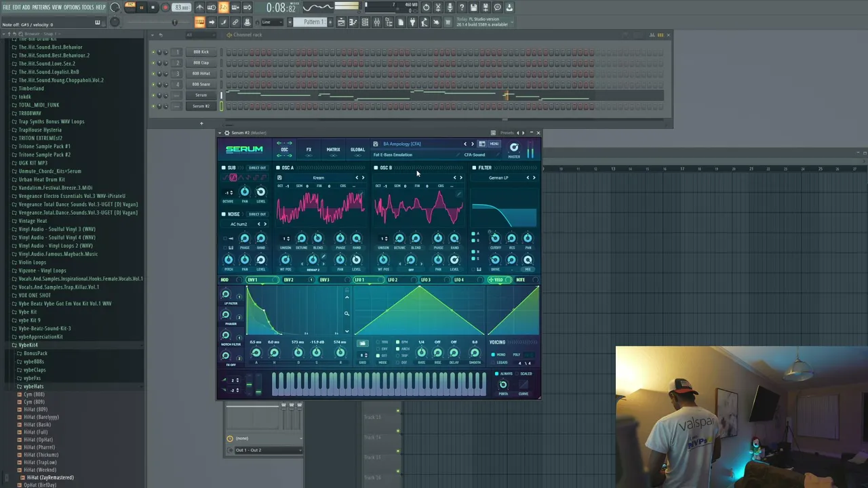Click the Record button in transport
The height and width of the screenshot is (488, 868).
pos(165,7)
